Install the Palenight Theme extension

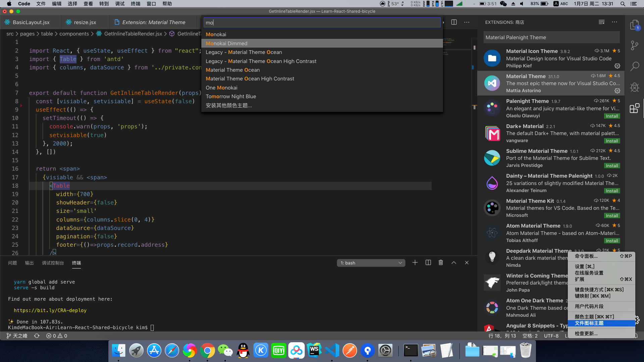[x=612, y=116]
